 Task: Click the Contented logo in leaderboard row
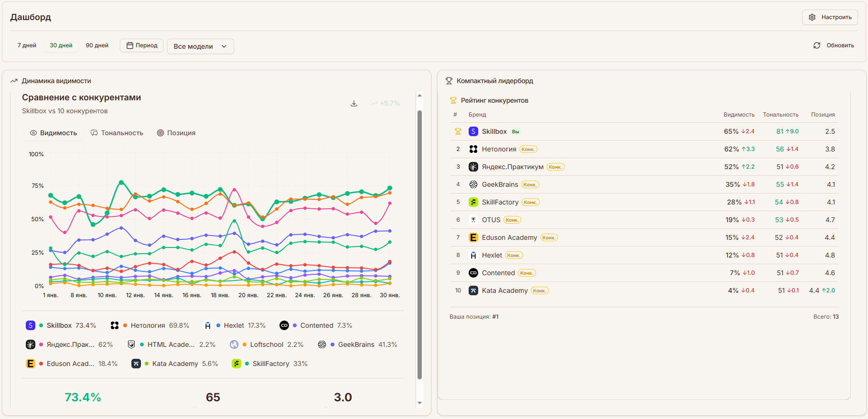coord(473,273)
